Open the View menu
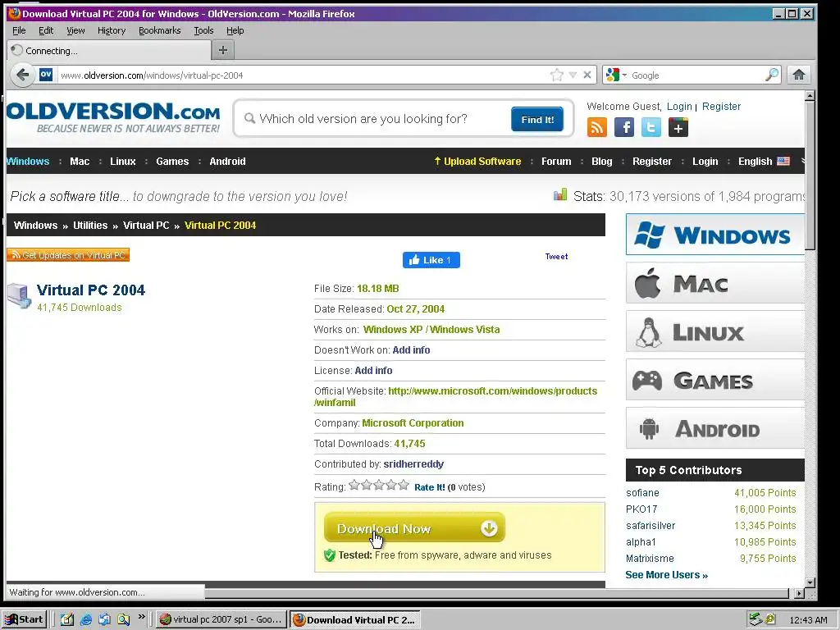The height and width of the screenshot is (630, 840). (x=75, y=30)
